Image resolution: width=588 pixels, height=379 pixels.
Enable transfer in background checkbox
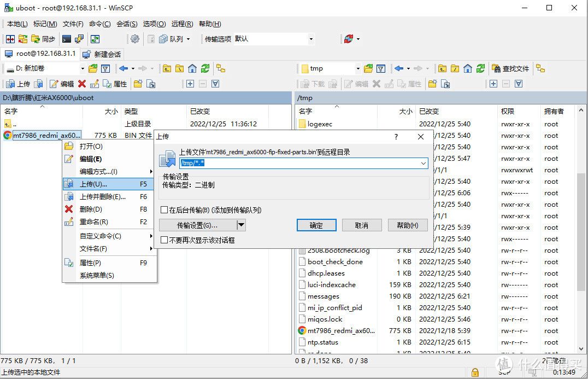[164, 210]
